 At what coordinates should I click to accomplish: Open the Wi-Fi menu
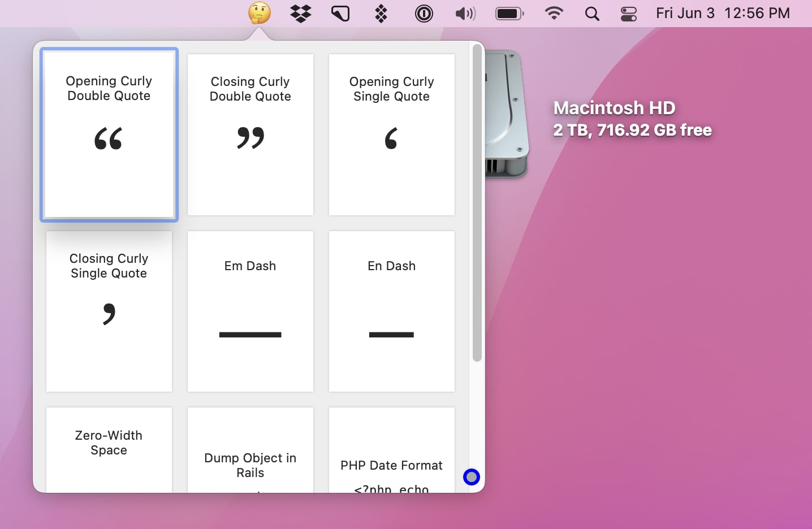point(554,13)
